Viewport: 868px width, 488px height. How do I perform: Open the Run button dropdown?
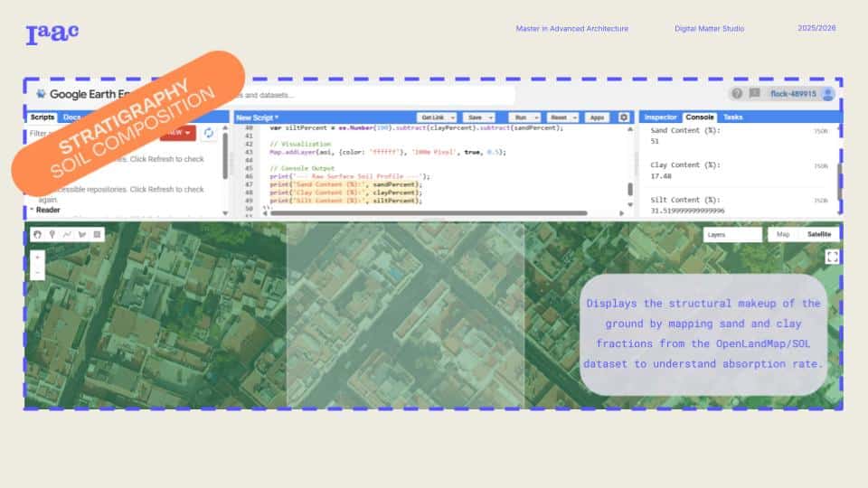tap(536, 117)
